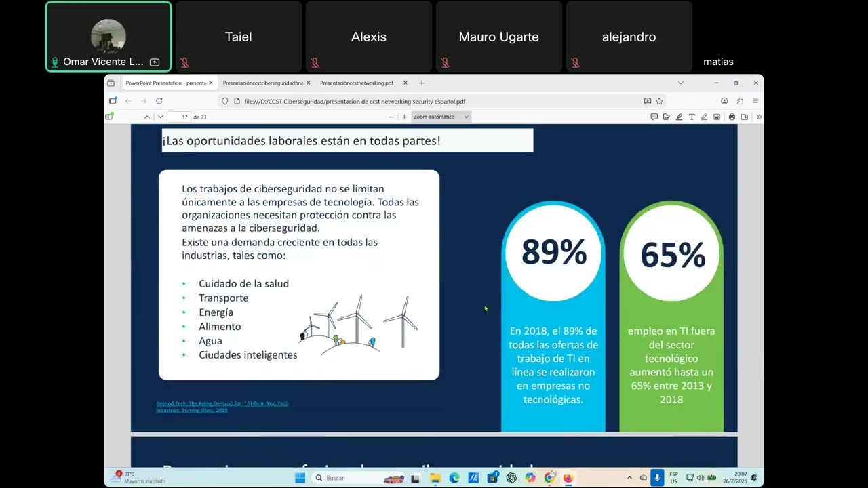Open File Explorer from the taskbar

(435, 478)
